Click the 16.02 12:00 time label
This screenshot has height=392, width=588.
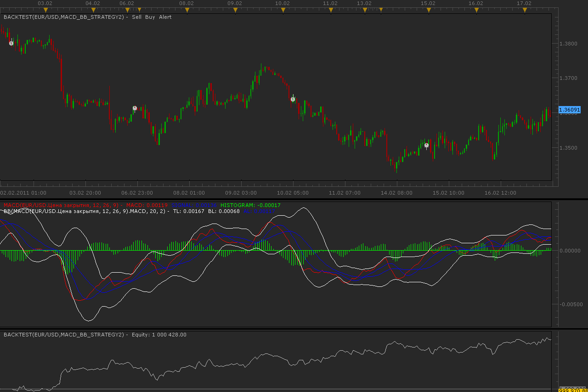(x=501, y=193)
